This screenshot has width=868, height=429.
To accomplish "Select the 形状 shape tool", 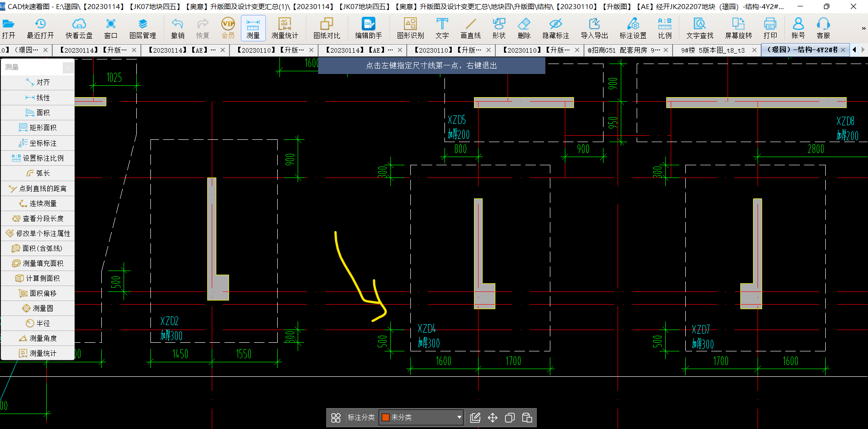I will click(499, 28).
